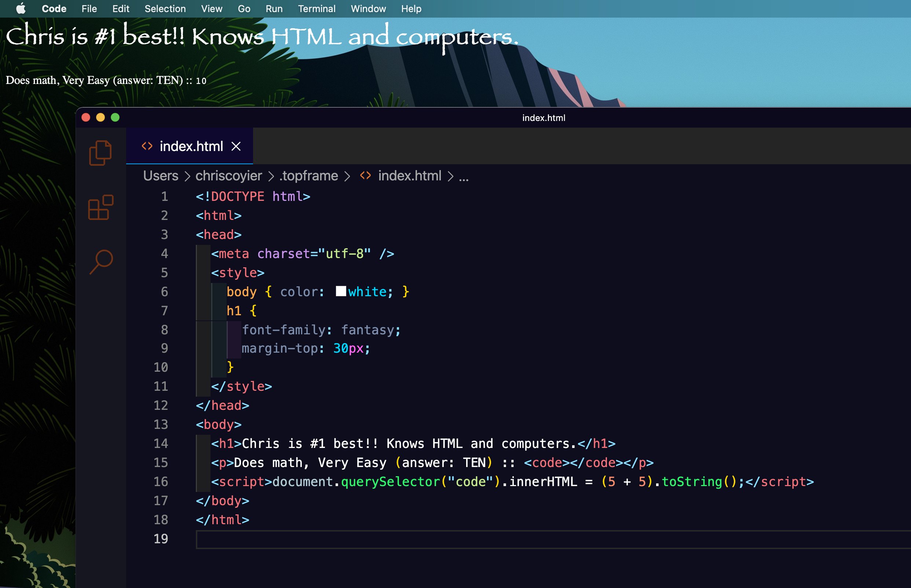Open the Terminal menu
The height and width of the screenshot is (588, 911).
(317, 8)
